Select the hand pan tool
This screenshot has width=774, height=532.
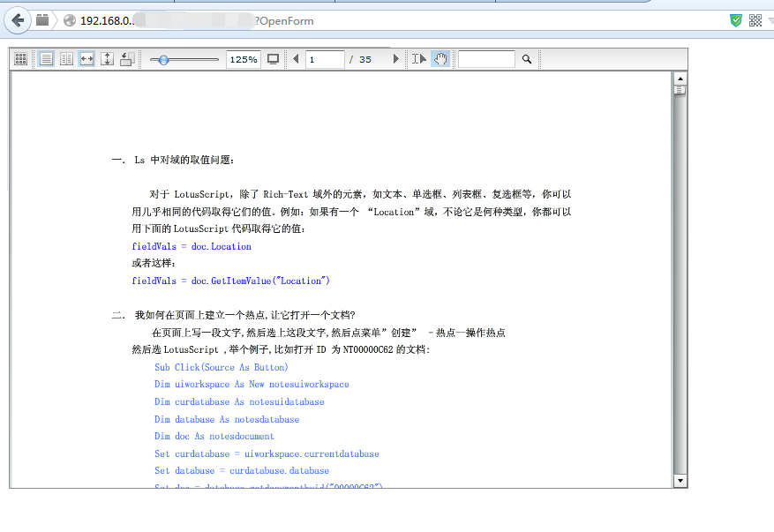pyautogui.click(x=440, y=59)
